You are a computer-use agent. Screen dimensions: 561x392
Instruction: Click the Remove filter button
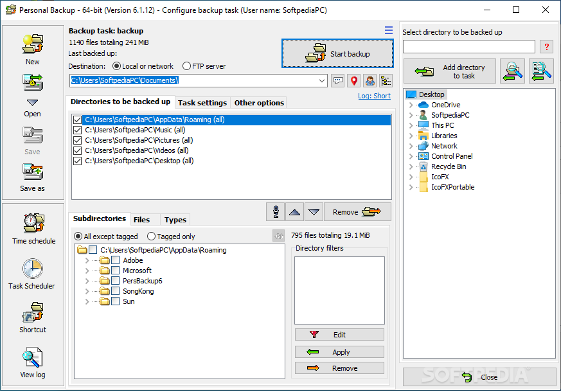click(x=339, y=368)
